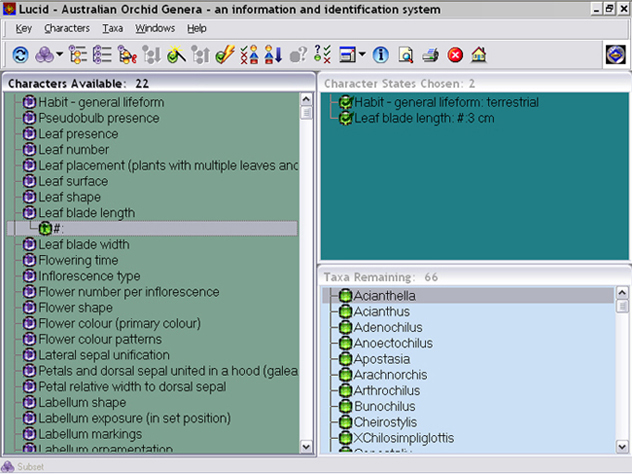Collapse the Leaf blade length character node
Image resolution: width=632 pixels, height=474 pixels.
tap(29, 213)
